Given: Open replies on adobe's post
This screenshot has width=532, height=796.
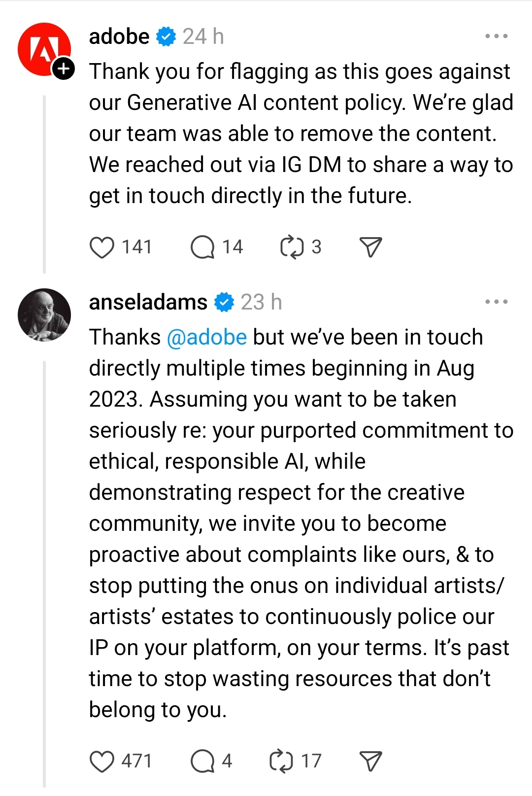Looking at the screenshot, I should click(x=202, y=247).
